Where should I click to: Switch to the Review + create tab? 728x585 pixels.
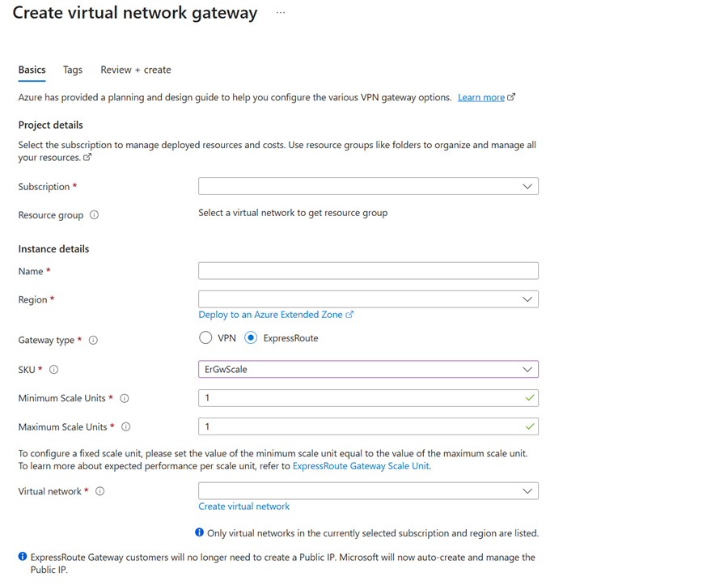click(135, 70)
